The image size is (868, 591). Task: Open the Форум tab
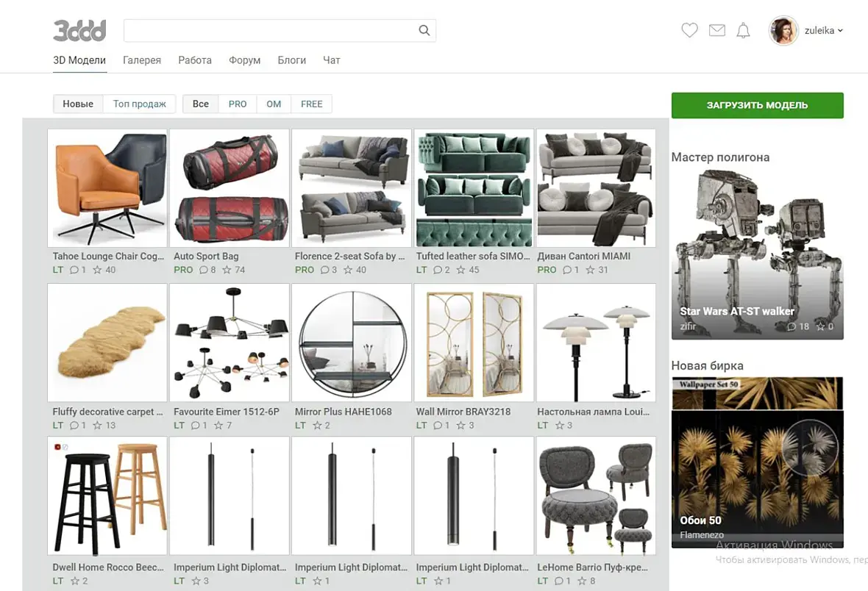pos(245,60)
